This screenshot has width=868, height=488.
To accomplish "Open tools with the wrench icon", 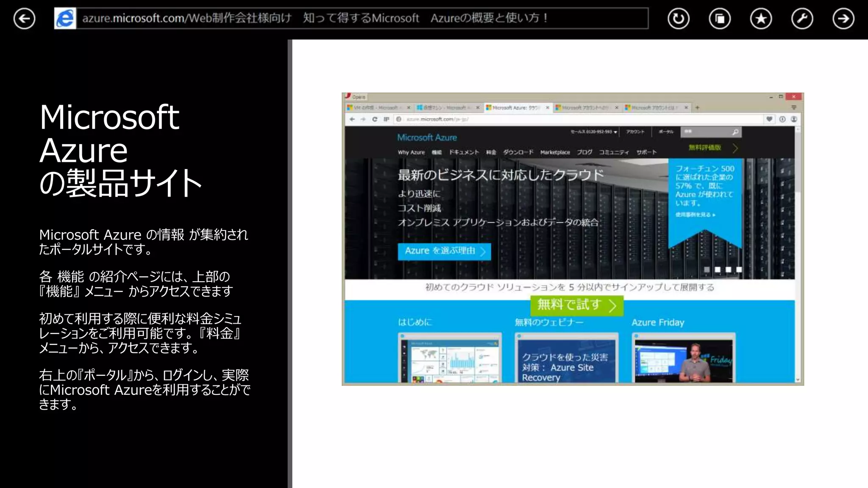I will pos(802,19).
